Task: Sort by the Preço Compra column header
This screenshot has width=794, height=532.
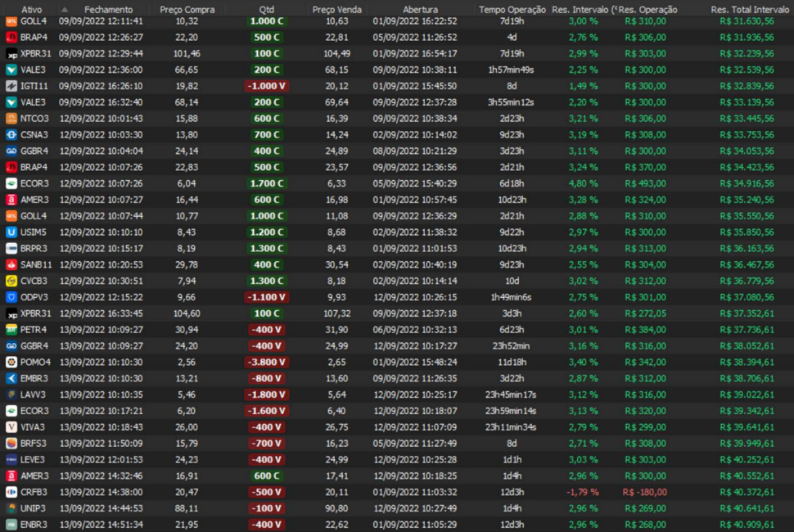Action: (187, 9)
